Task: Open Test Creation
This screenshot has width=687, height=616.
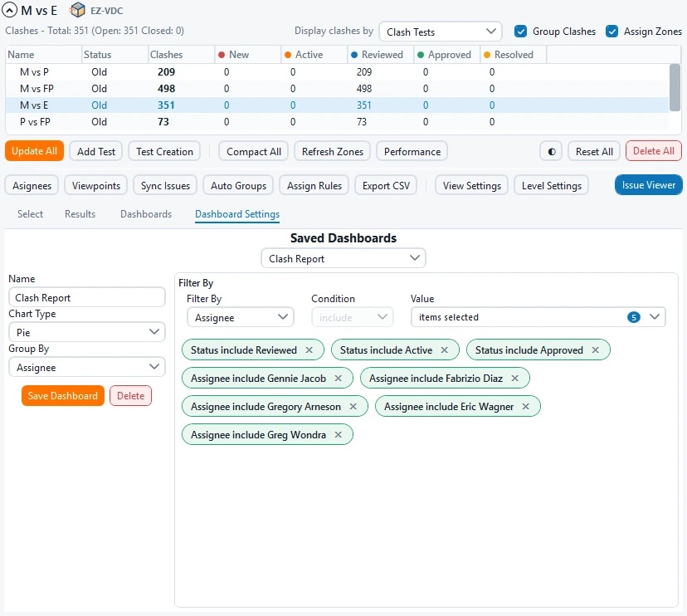Action: (x=164, y=151)
